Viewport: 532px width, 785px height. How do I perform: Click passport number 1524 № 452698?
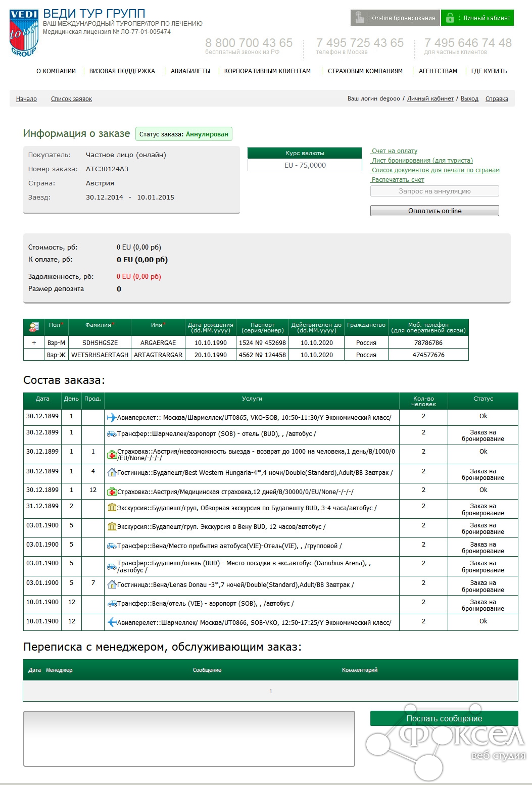pos(262,342)
